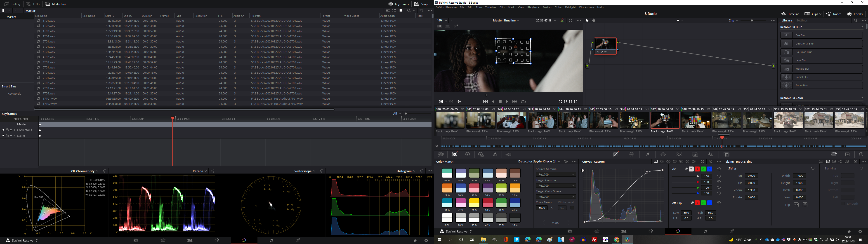Open the Tracker palette

click(x=679, y=154)
